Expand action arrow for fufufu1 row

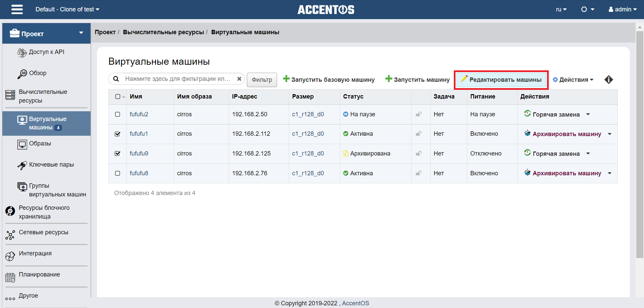[x=610, y=134]
